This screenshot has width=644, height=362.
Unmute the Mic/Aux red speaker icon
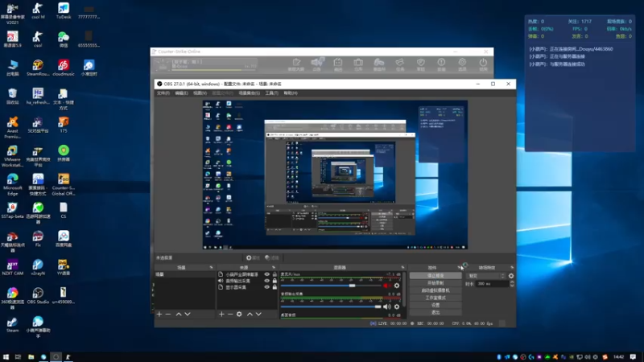(x=387, y=286)
